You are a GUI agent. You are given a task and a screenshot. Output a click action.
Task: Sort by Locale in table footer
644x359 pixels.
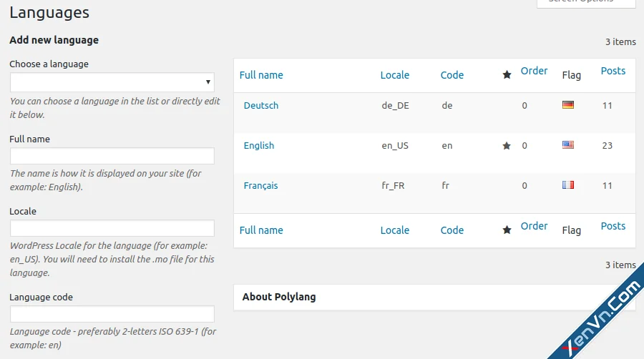(x=395, y=230)
